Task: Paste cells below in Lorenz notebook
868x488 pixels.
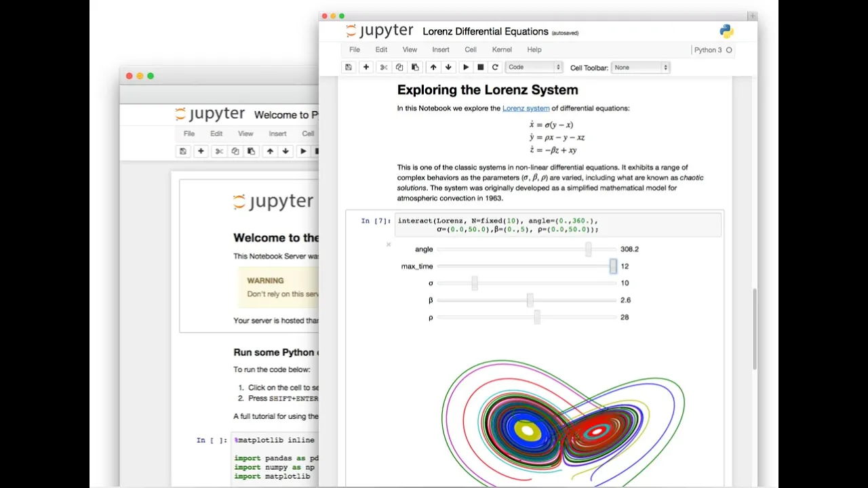Action: click(415, 67)
